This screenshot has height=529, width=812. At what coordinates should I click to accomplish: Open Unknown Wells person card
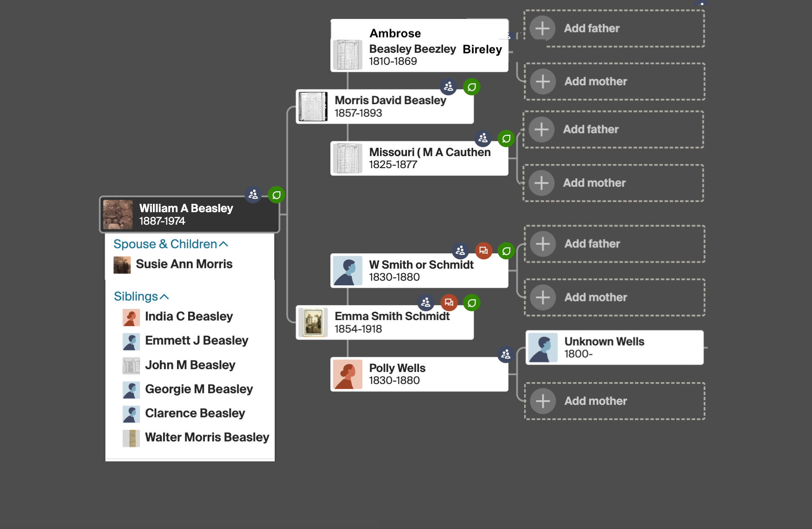click(x=614, y=347)
